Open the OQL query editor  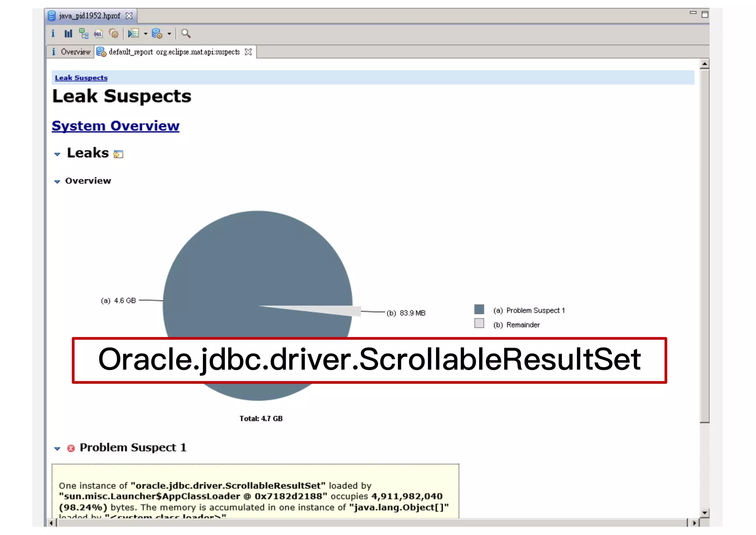click(x=98, y=34)
